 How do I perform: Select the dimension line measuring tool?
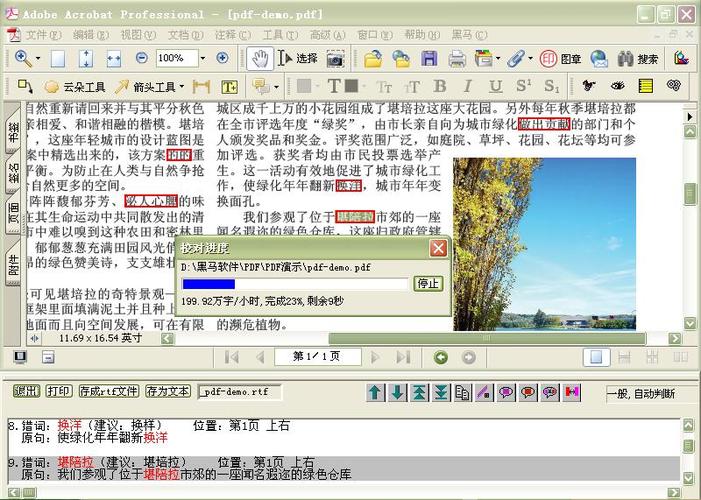click(201, 87)
